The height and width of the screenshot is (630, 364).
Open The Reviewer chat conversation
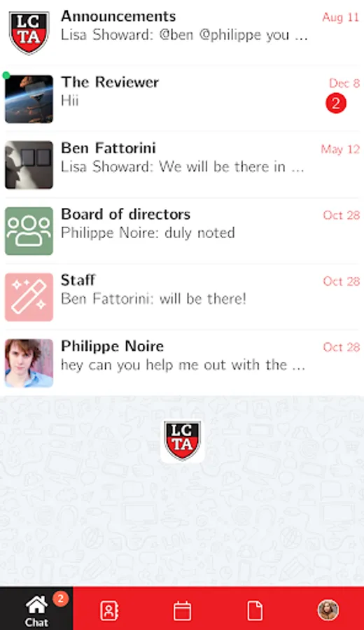[x=182, y=99]
